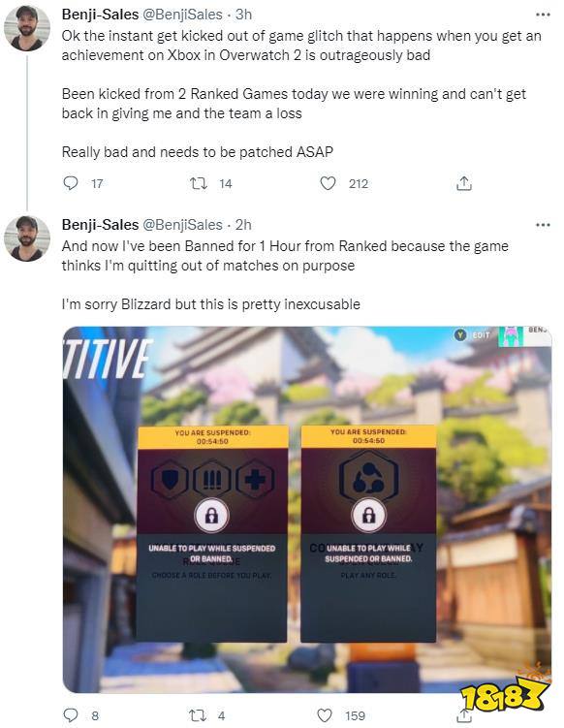The width and height of the screenshot is (564, 728).
Task: Reply to the banned-for-1-hour tweet
Action: [x=70, y=715]
